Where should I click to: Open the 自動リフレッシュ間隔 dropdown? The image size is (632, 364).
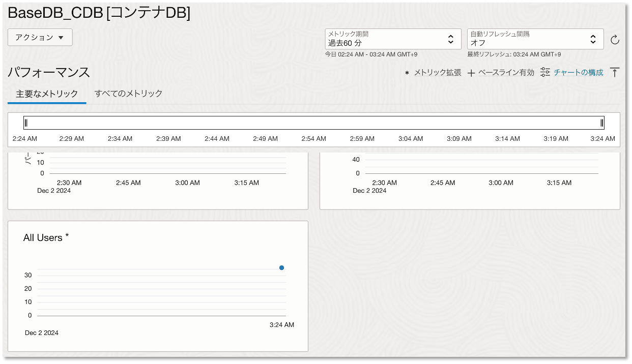(x=534, y=39)
